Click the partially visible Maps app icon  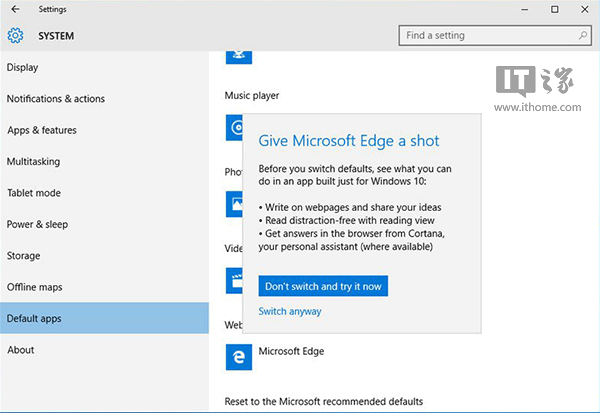(239, 57)
